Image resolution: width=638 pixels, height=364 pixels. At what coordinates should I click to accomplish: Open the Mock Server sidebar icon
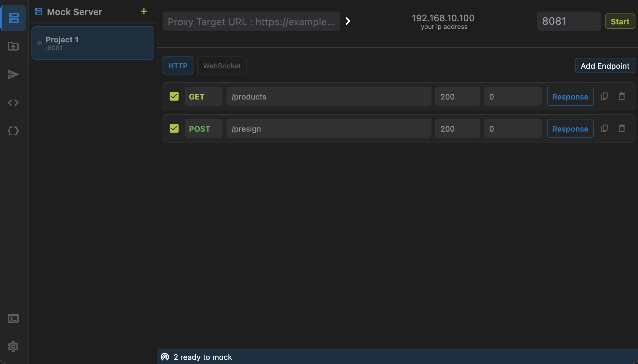tap(13, 18)
